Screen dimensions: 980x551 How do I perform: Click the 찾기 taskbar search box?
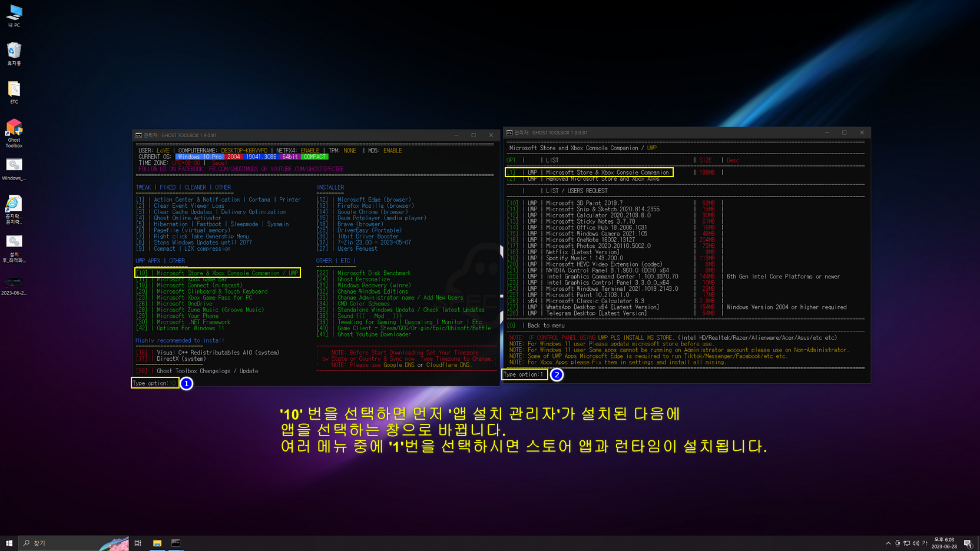click(74, 543)
